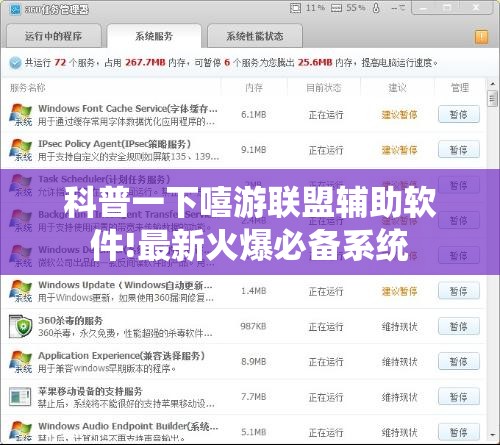The height and width of the screenshot is (445, 500).
Task: Click the 8.9MB memory value
Action: [254, 362]
